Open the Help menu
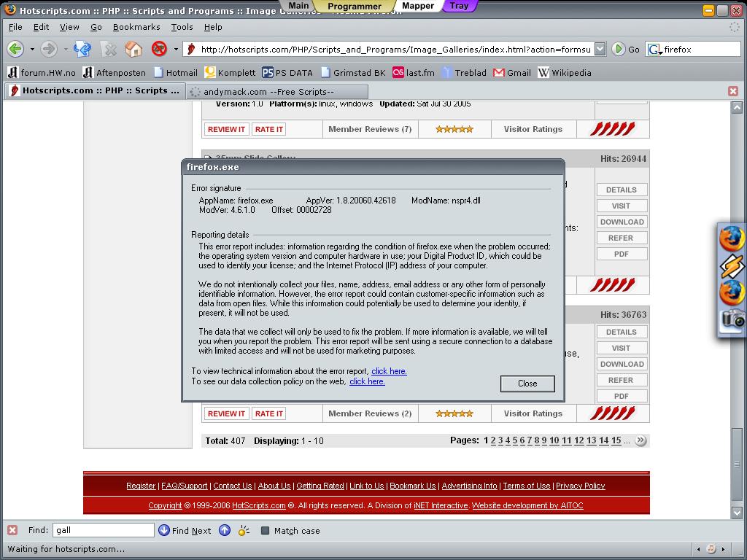Viewport: 747px width, 560px height. pyautogui.click(x=213, y=27)
